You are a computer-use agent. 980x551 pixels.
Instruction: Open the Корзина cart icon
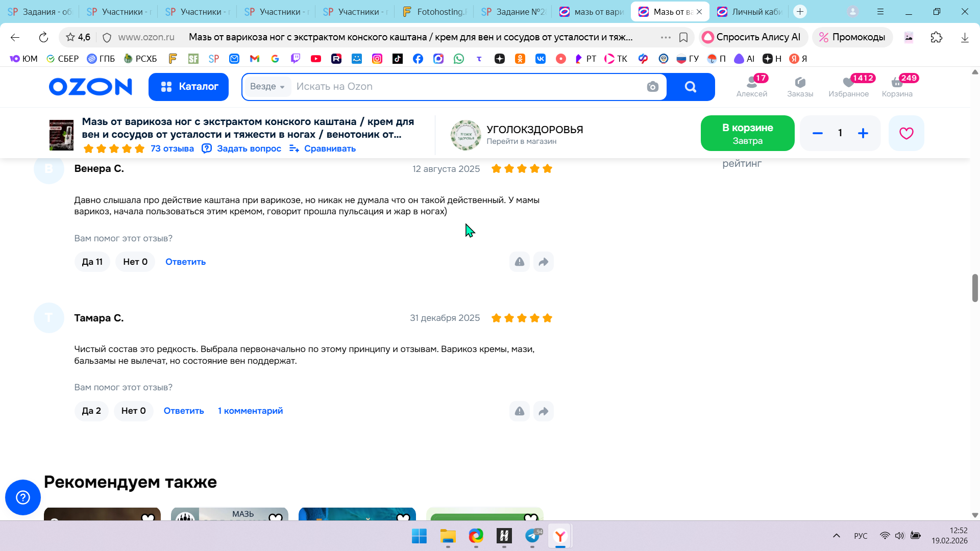point(897,86)
